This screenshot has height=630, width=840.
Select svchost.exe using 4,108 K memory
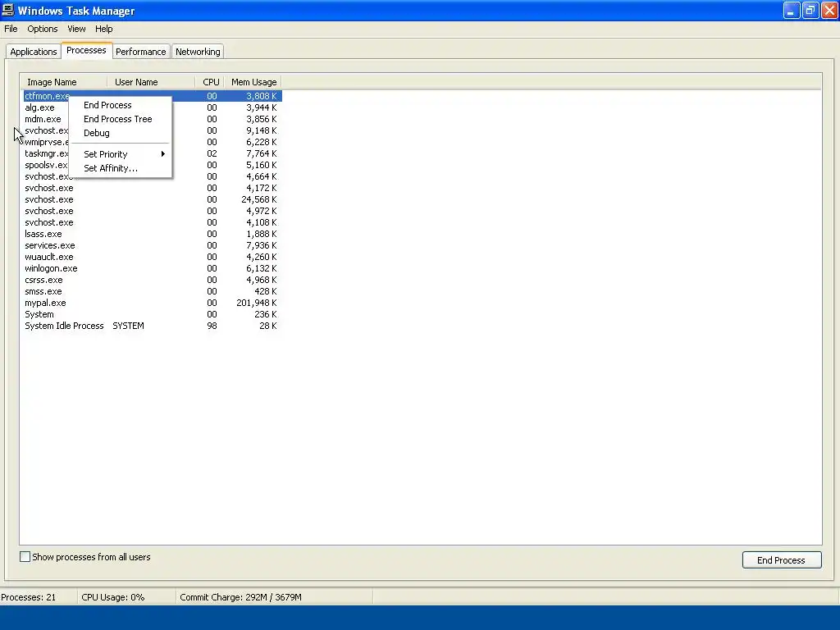152,222
